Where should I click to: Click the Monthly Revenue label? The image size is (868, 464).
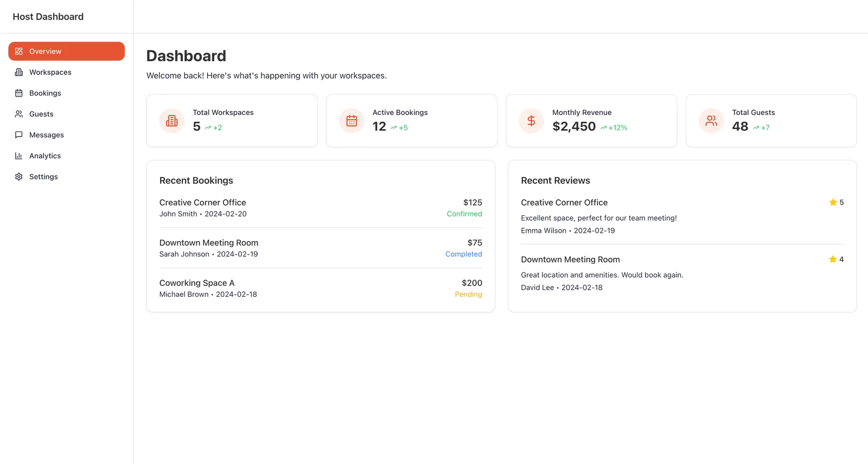point(582,112)
